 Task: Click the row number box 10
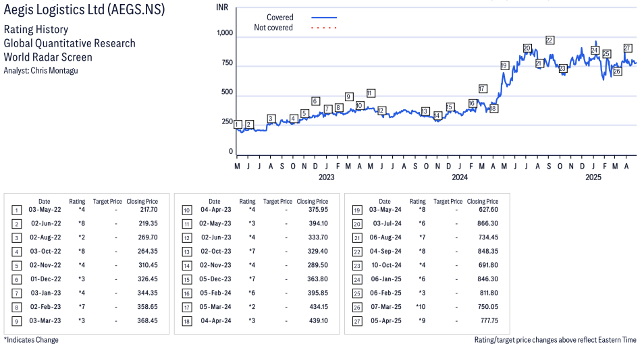pyautogui.click(x=187, y=210)
